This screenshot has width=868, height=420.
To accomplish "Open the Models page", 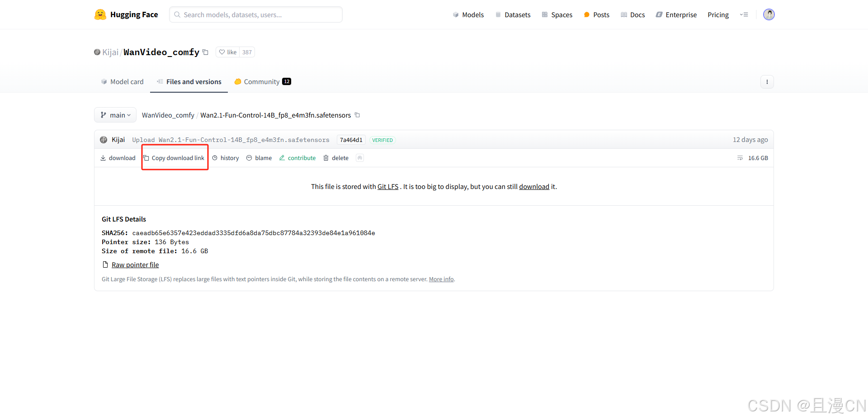I will 468,15.
